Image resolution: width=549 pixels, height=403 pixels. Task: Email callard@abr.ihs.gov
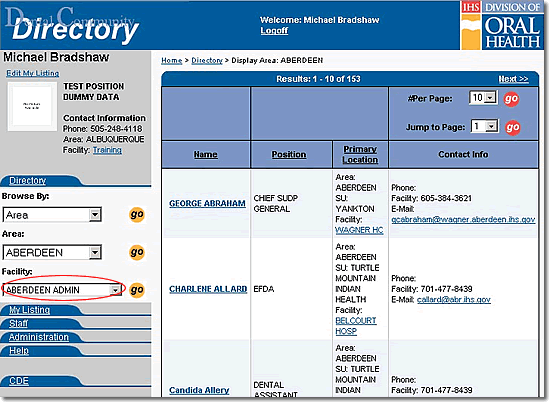tap(454, 300)
